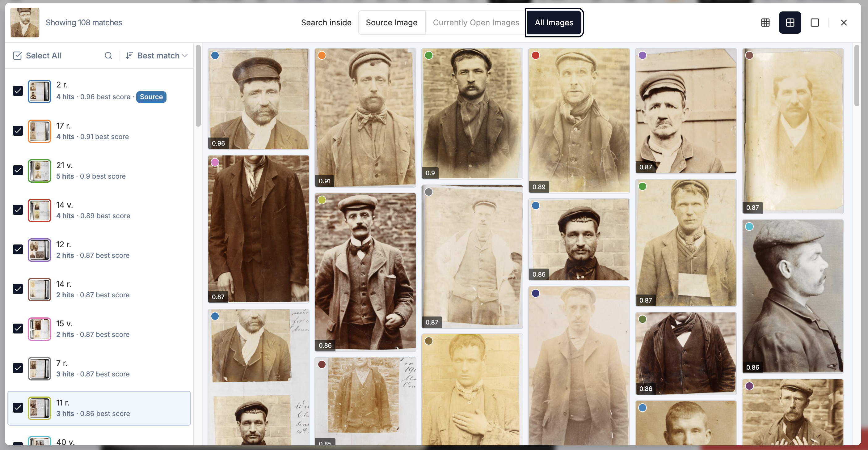Click the red dot on the 0.89 portrait
Viewport: 868px width, 450px height.
(x=535, y=55)
